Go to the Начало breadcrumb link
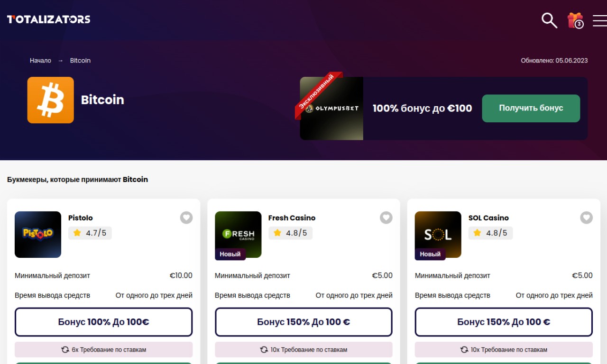The image size is (607, 364). tap(40, 61)
